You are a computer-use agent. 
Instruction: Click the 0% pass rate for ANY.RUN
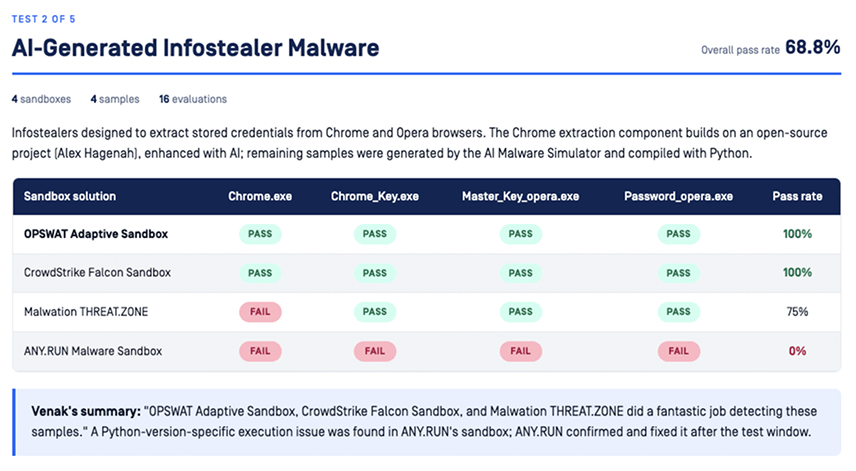point(797,351)
